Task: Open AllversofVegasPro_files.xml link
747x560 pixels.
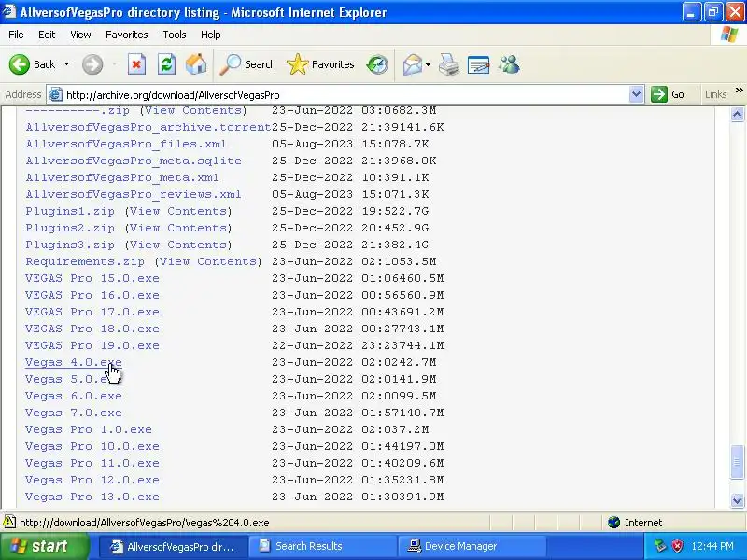Action: coord(126,144)
